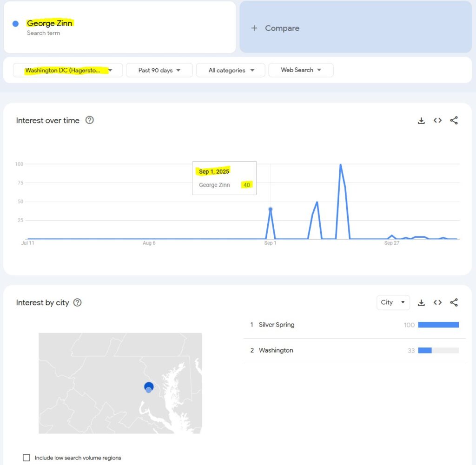
Task: Click the blue dot next to George Zinn
Action: (15, 24)
